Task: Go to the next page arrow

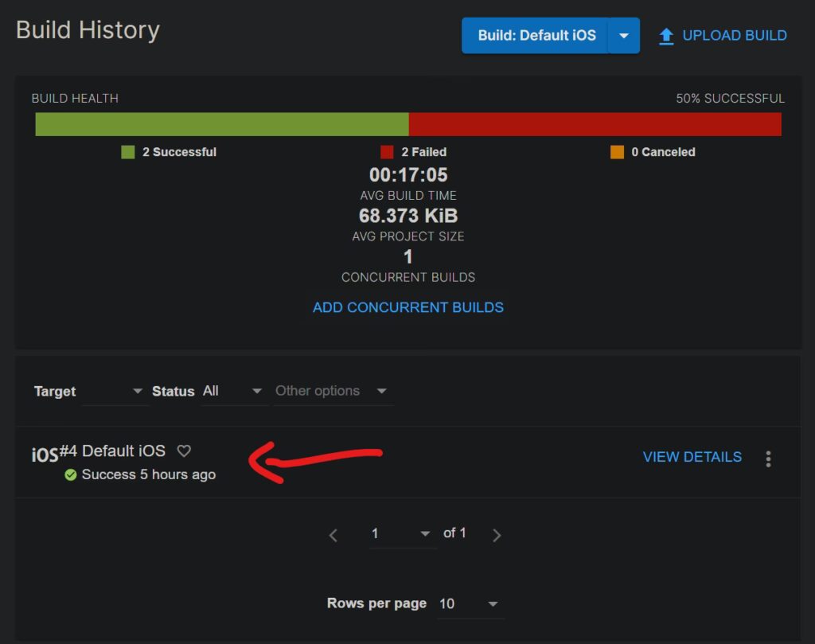Action: (497, 535)
